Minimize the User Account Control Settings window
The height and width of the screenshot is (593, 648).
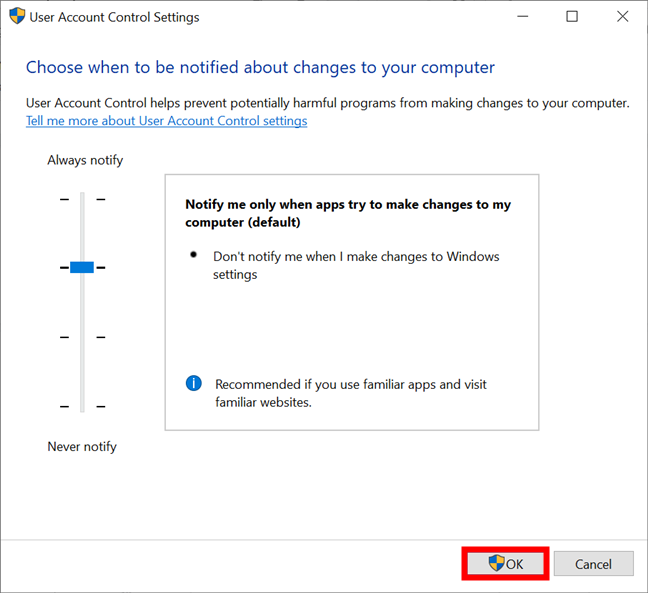tap(523, 17)
